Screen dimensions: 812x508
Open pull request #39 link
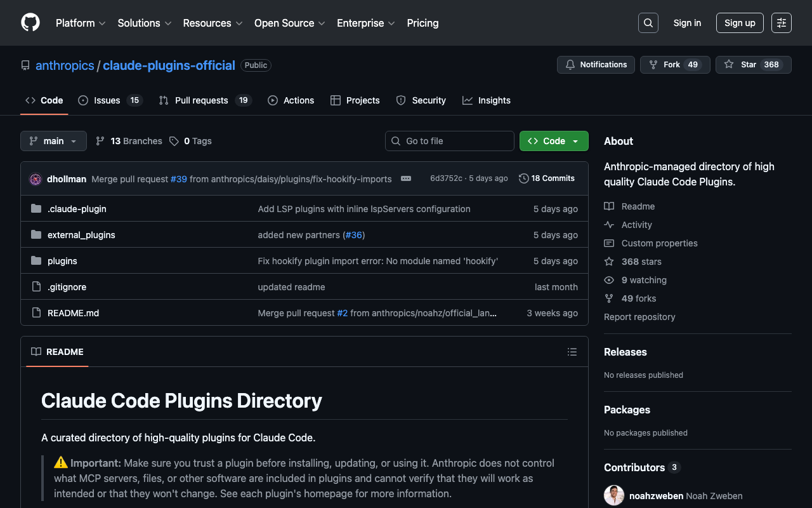(x=178, y=179)
